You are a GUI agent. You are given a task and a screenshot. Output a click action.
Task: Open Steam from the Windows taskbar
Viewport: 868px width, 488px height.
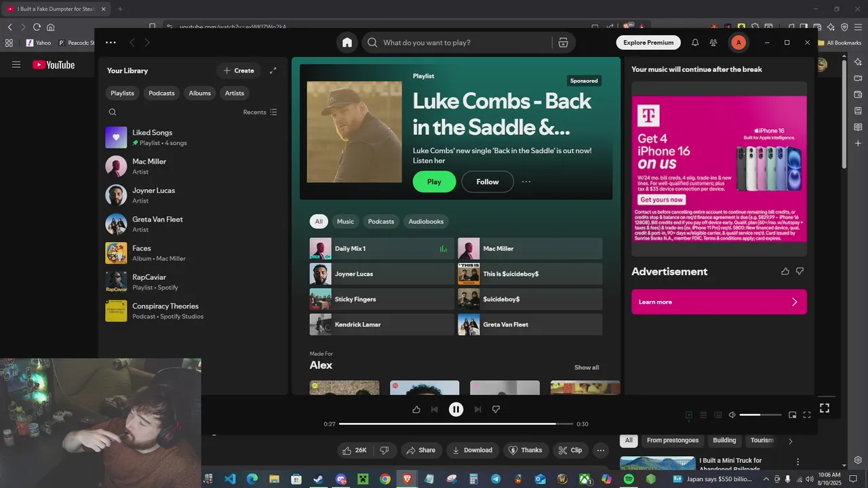(x=318, y=479)
